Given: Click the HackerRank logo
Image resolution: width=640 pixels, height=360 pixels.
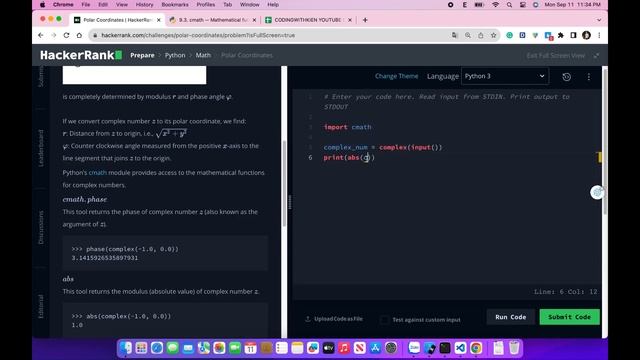Looking at the screenshot, I should [x=81, y=55].
